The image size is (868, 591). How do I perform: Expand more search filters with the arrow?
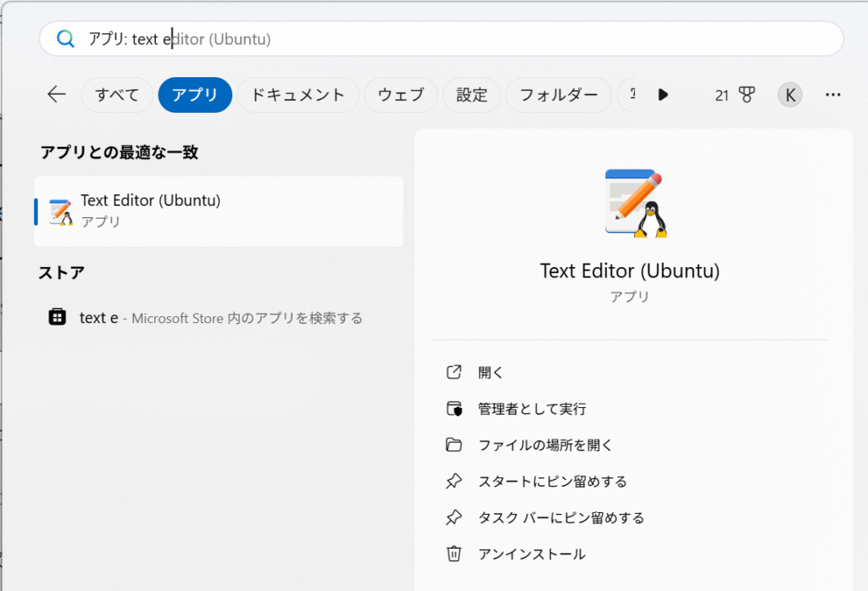662,94
